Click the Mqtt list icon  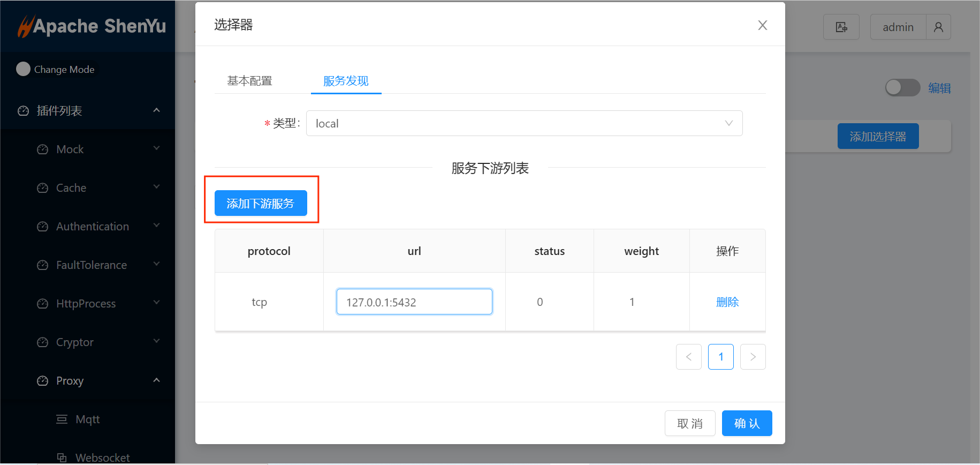coord(62,419)
